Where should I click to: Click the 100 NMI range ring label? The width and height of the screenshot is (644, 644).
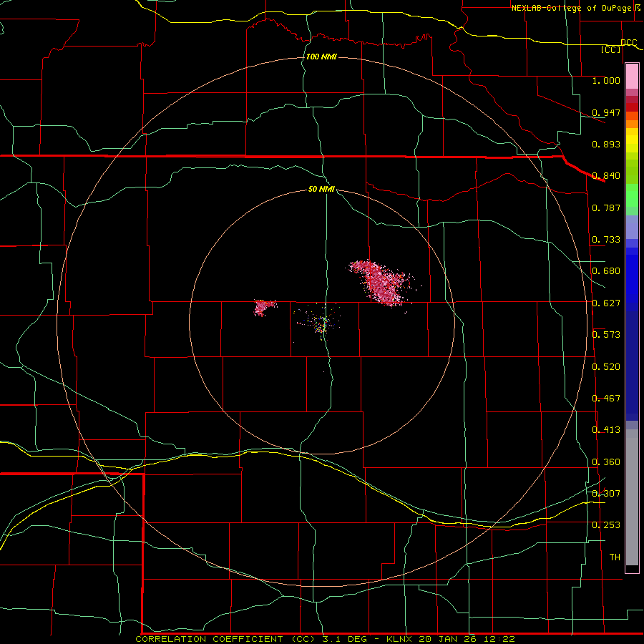tap(321, 57)
